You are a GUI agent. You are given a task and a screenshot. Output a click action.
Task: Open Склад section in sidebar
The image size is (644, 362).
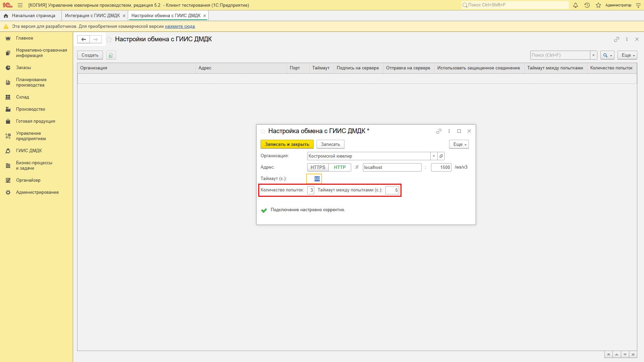(x=36, y=97)
